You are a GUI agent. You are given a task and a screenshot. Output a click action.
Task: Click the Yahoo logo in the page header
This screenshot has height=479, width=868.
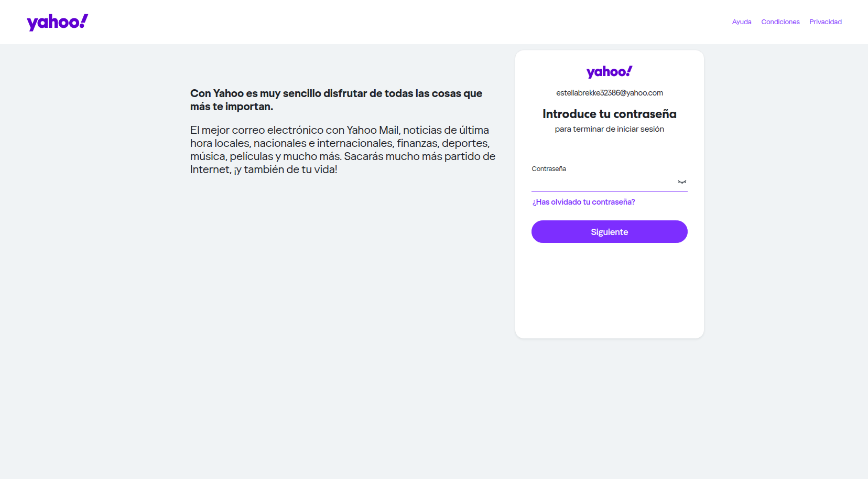(x=58, y=22)
